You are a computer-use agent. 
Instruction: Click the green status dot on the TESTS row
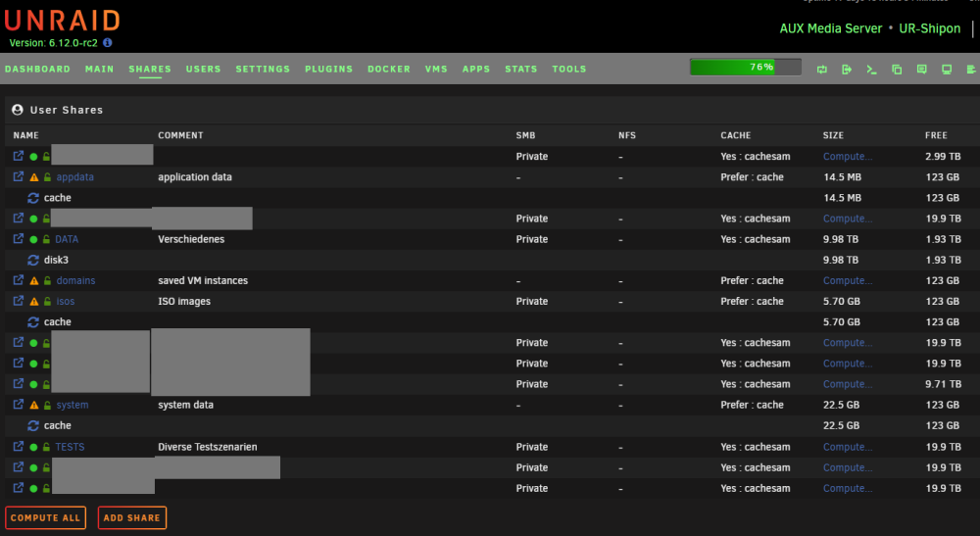[33, 447]
